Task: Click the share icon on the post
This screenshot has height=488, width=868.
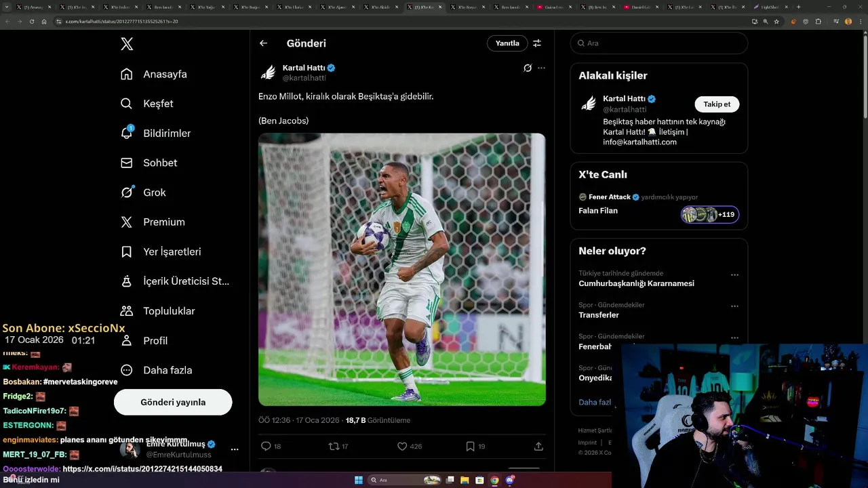Action: coord(538,446)
